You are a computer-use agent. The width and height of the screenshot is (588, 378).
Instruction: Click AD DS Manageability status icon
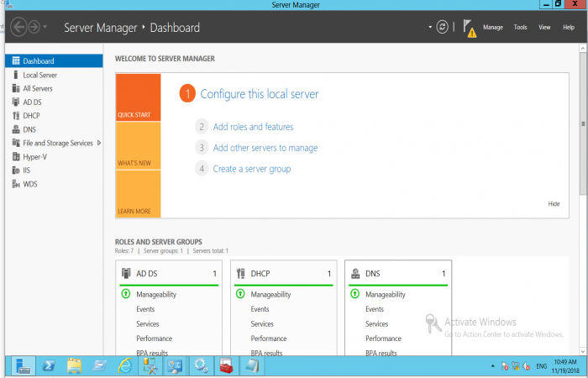click(x=126, y=294)
